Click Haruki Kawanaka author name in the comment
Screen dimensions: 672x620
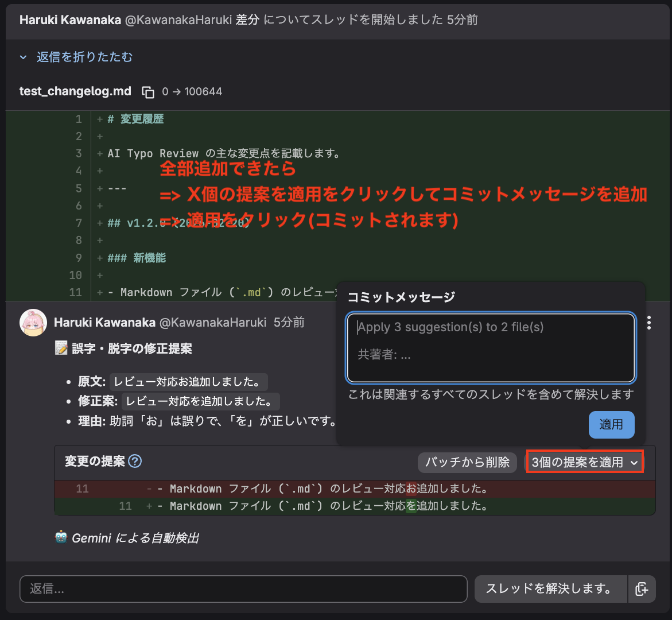(x=104, y=323)
